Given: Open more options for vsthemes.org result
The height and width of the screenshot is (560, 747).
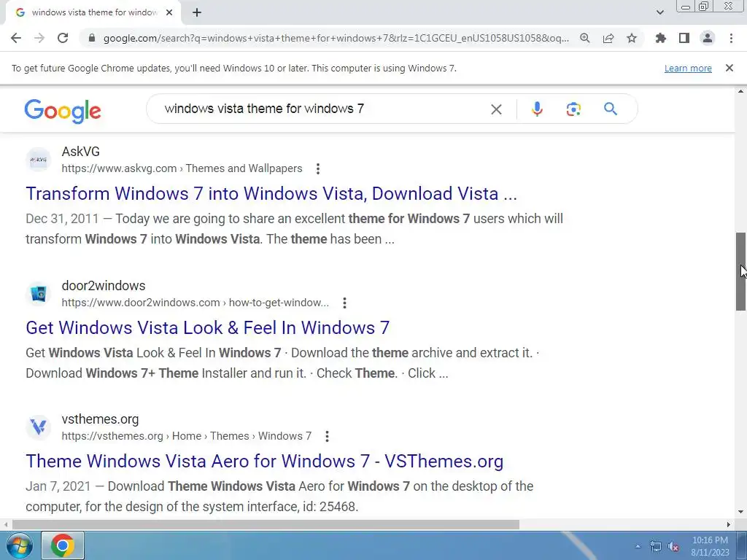Looking at the screenshot, I should [327, 436].
